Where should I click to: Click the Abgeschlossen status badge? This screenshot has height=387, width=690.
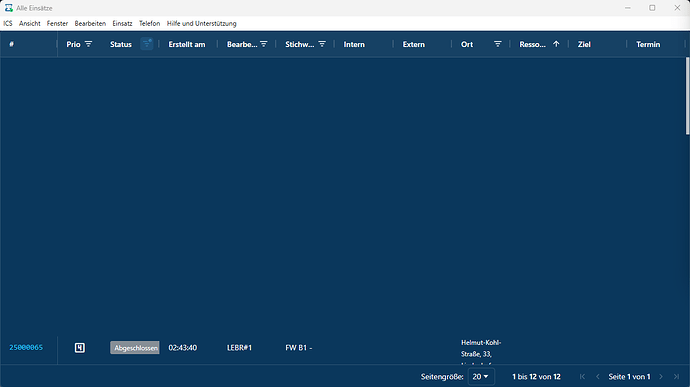click(x=135, y=348)
